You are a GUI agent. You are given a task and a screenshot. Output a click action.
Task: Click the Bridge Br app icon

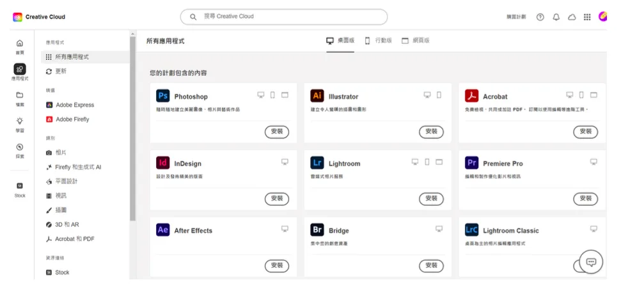(317, 229)
